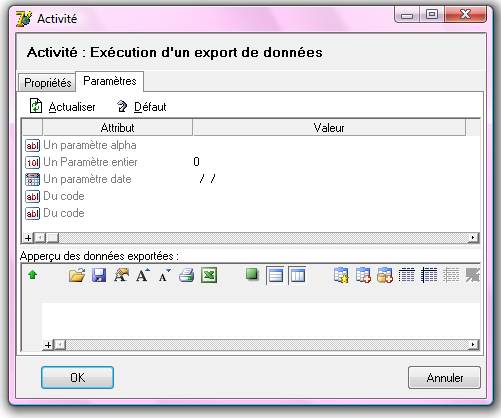Click the green up arrow icon
Viewport: 501px width, 418px height.
click(x=32, y=275)
